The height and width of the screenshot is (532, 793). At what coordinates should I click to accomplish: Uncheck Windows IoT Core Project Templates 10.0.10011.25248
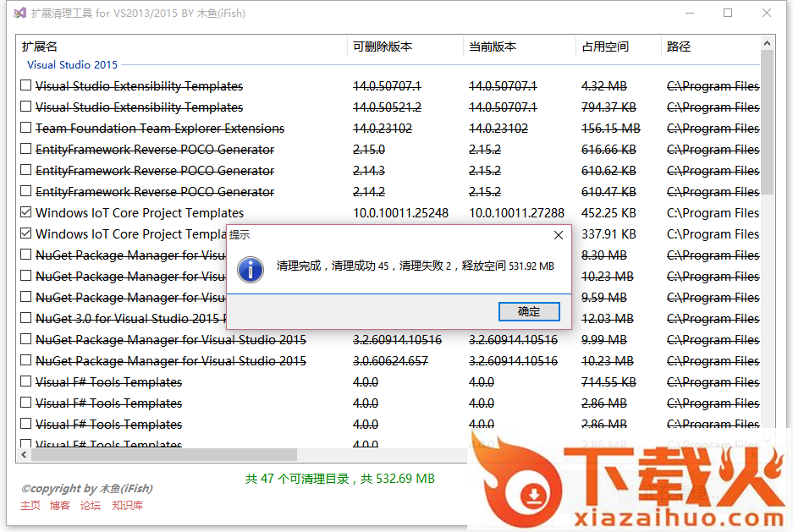25,212
